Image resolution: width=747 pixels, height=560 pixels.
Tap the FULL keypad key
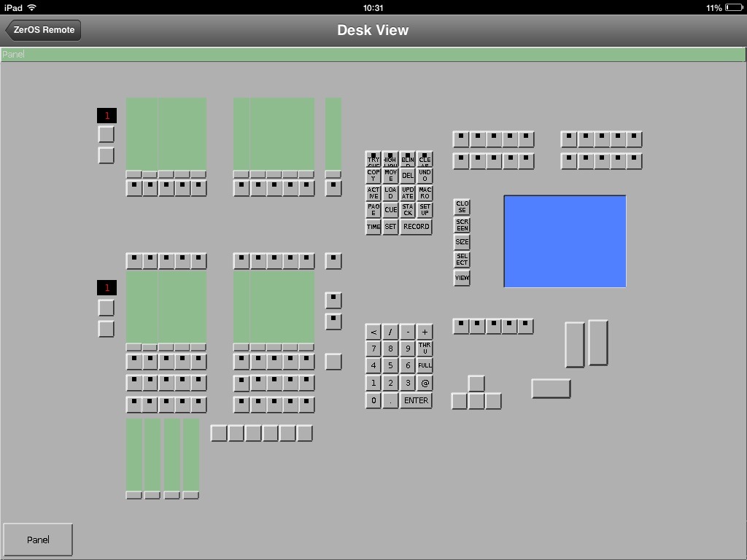[x=425, y=366]
